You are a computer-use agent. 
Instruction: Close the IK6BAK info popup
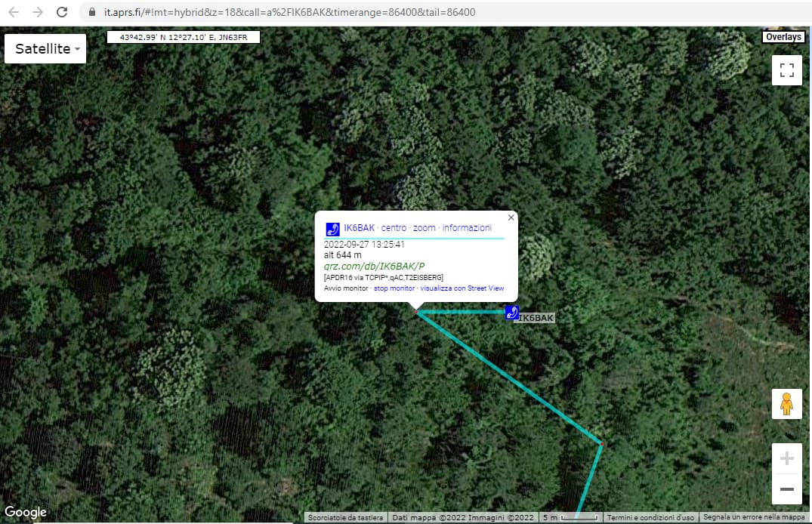pyautogui.click(x=511, y=217)
